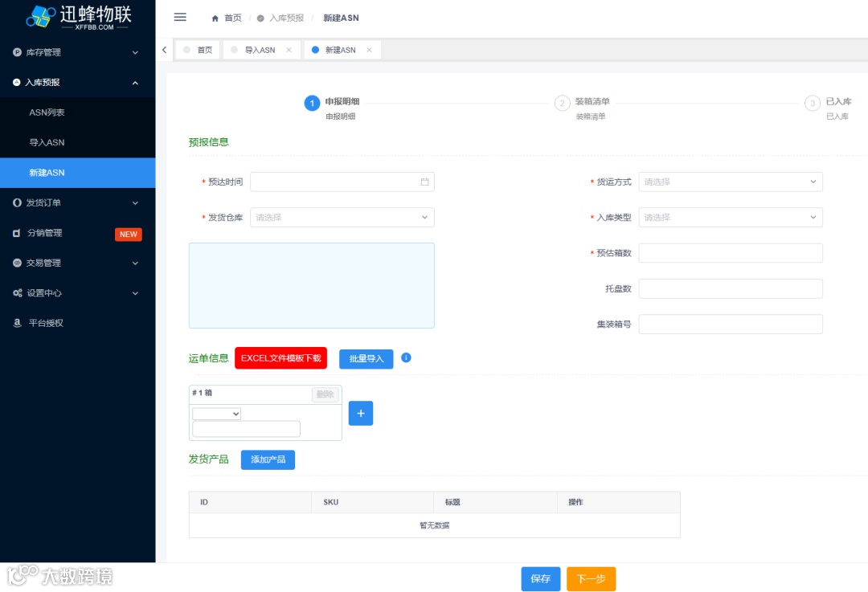868x592 pixels.
Task: Switch to the 新建ASN tab
Action: [342, 50]
